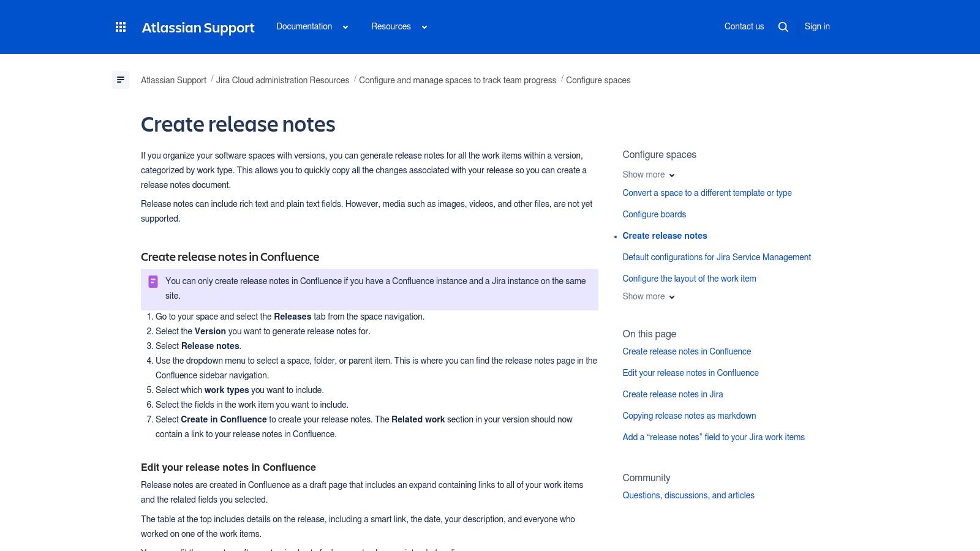Open Atlassian Support breadcrumb link

pos(173,80)
